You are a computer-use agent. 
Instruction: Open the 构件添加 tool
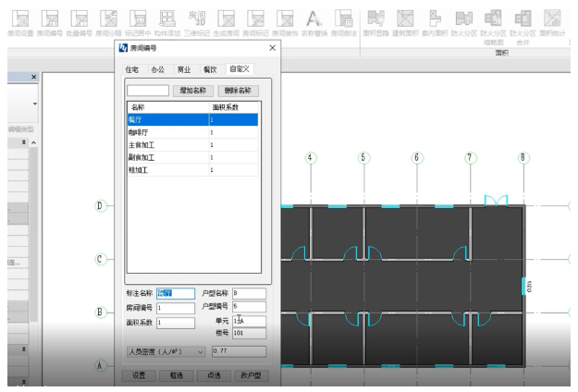[167, 23]
